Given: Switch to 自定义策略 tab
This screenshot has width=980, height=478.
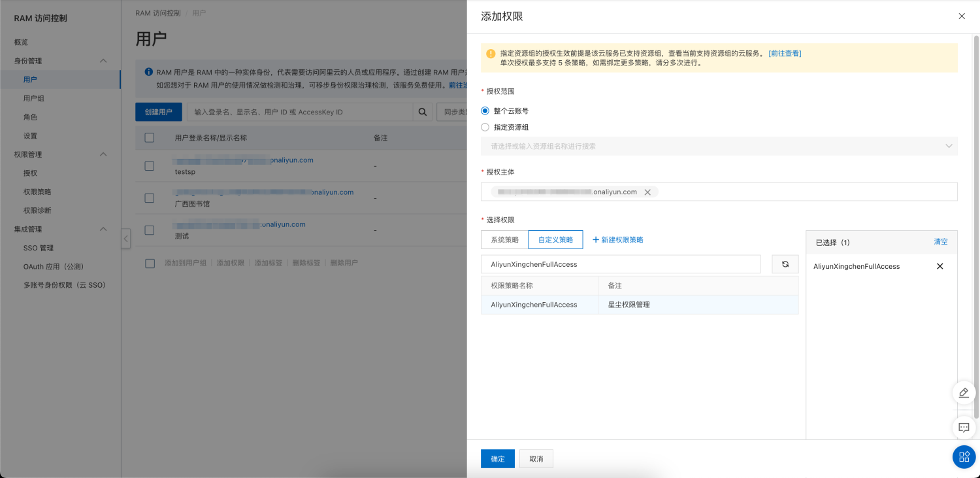Looking at the screenshot, I should click(555, 240).
